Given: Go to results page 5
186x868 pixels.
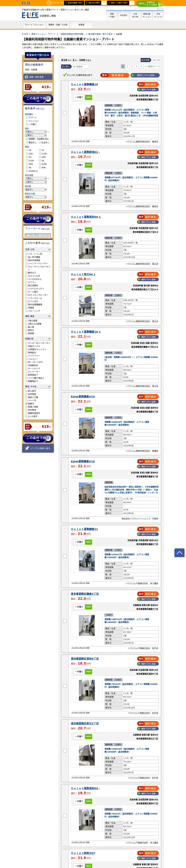Looking at the screenshot, I should 141,66.
